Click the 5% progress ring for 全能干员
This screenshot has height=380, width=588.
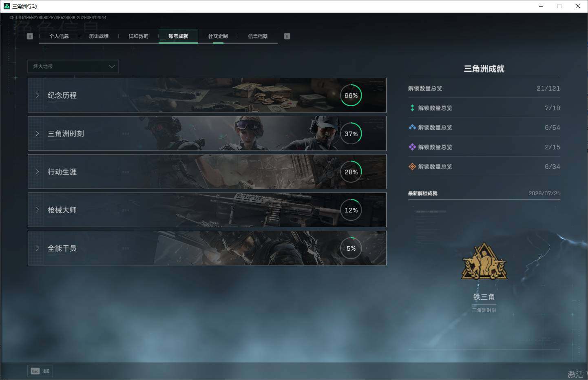coord(351,248)
